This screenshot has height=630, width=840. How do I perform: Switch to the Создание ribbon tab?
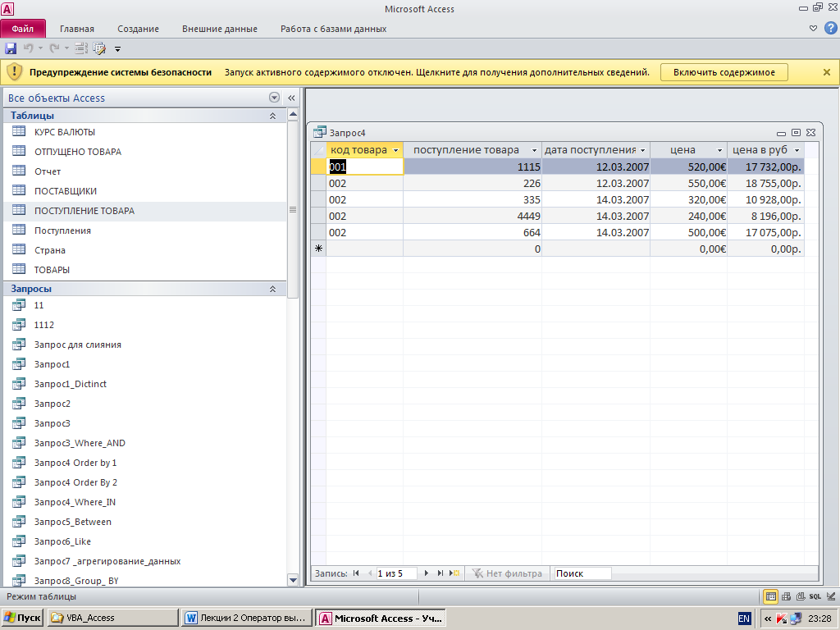(x=138, y=29)
